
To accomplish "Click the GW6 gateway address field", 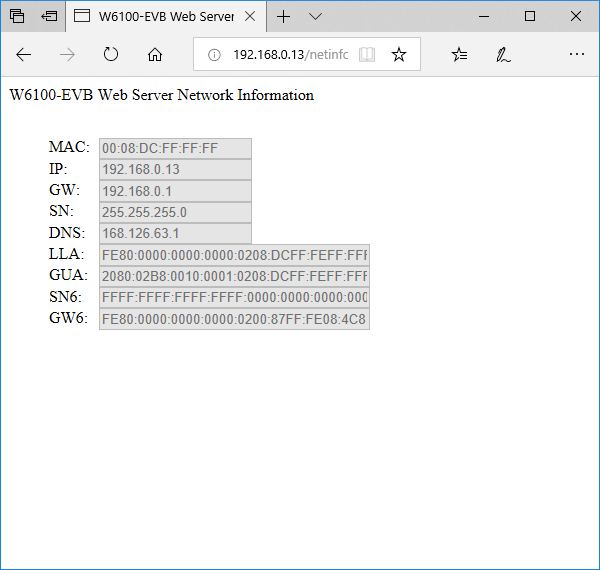I will (x=234, y=319).
